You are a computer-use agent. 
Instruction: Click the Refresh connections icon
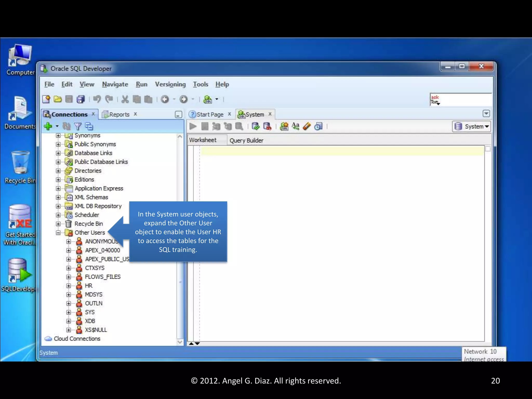tap(66, 126)
